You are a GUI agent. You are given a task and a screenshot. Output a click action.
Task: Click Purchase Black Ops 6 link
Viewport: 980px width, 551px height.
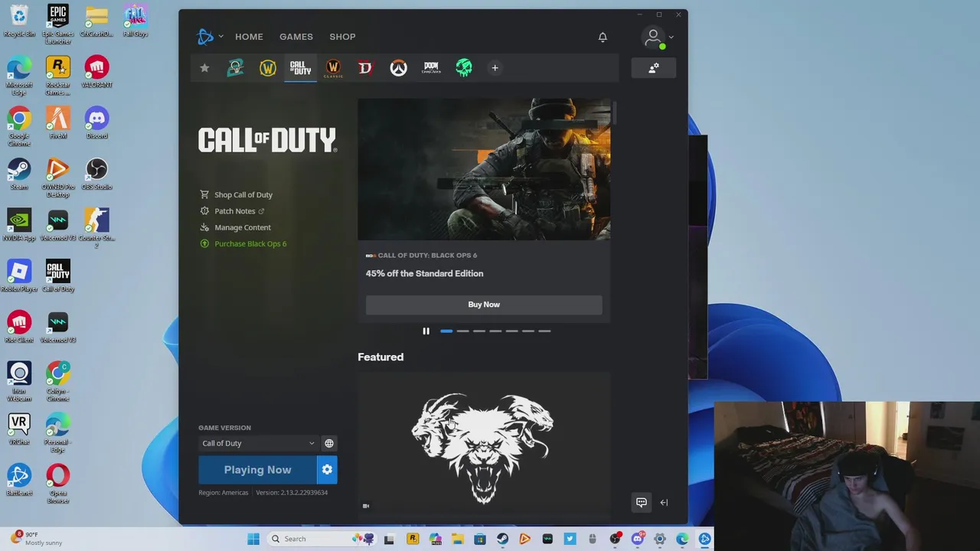tap(250, 243)
